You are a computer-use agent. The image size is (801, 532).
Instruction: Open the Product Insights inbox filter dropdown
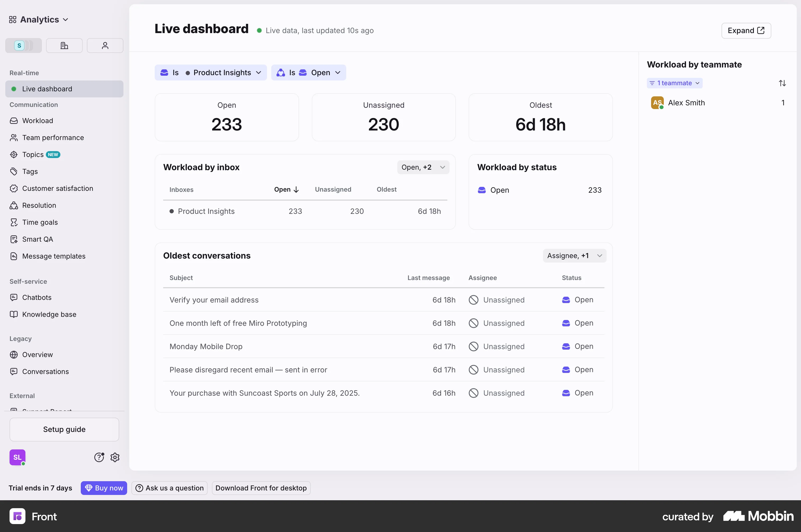(x=211, y=73)
